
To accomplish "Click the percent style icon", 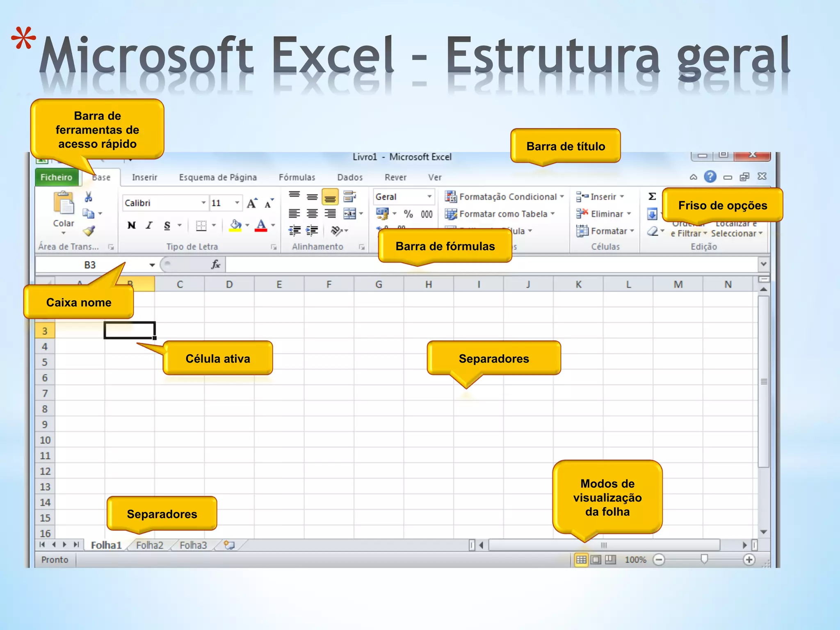I will click(x=408, y=214).
